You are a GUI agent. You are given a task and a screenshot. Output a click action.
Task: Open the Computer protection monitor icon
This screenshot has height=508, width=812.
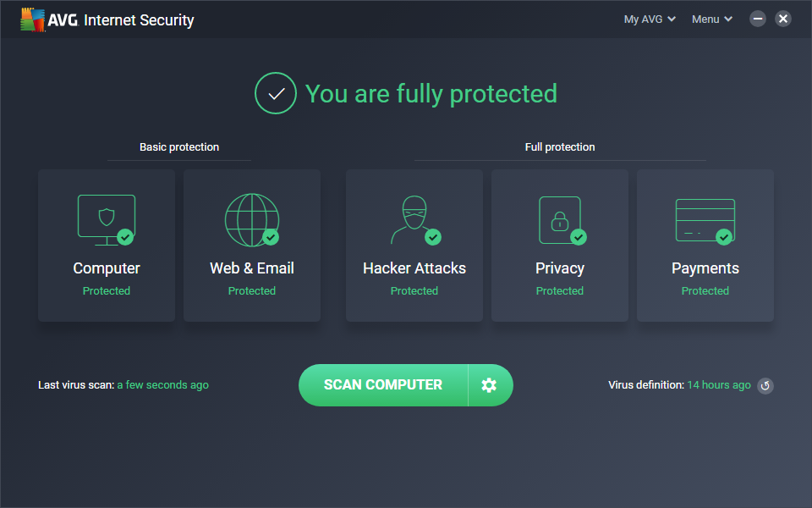coord(107,220)
